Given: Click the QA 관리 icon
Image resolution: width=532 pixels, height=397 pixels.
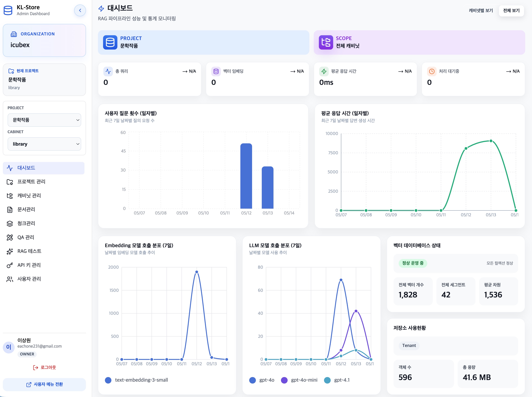Looking at the screenshot, I should (10, 237).
